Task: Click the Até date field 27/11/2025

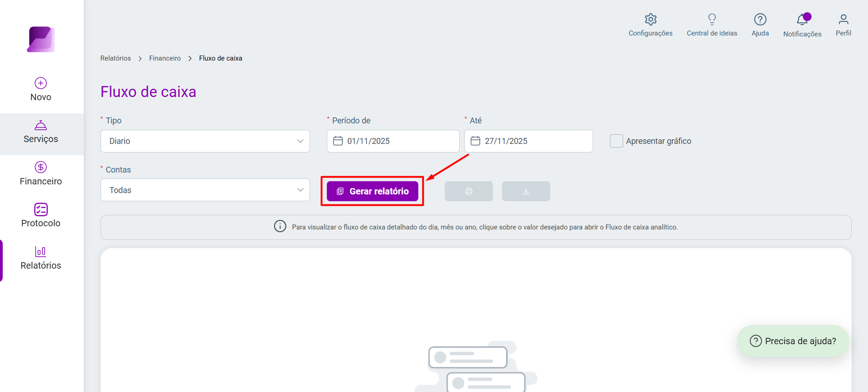Action: coord(528,141)
